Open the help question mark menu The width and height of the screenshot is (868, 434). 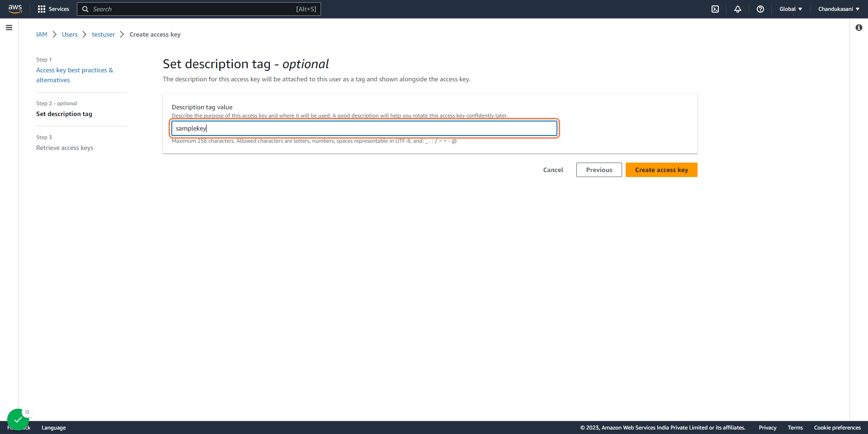(760, 9)
